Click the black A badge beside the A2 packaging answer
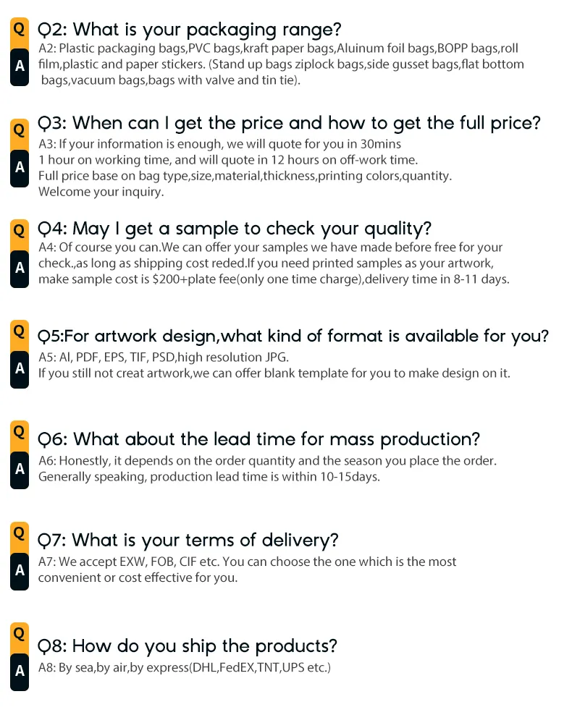 pos(20,66)
